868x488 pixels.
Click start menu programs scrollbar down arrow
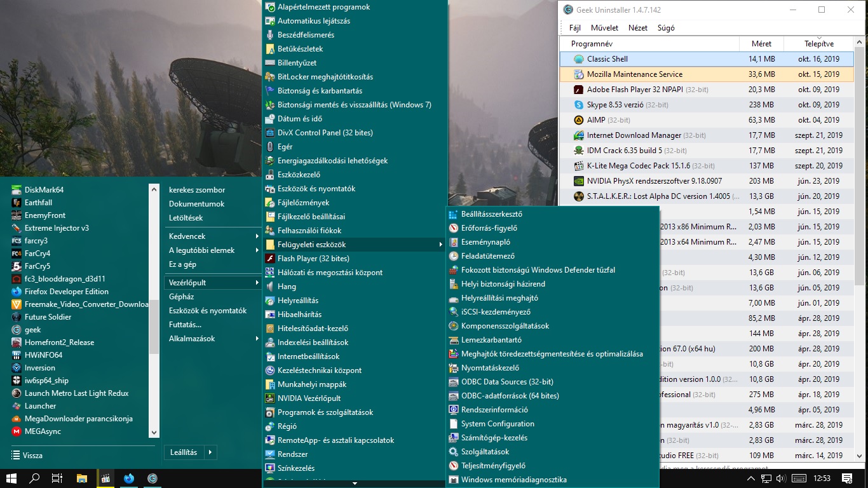(153, 432)
